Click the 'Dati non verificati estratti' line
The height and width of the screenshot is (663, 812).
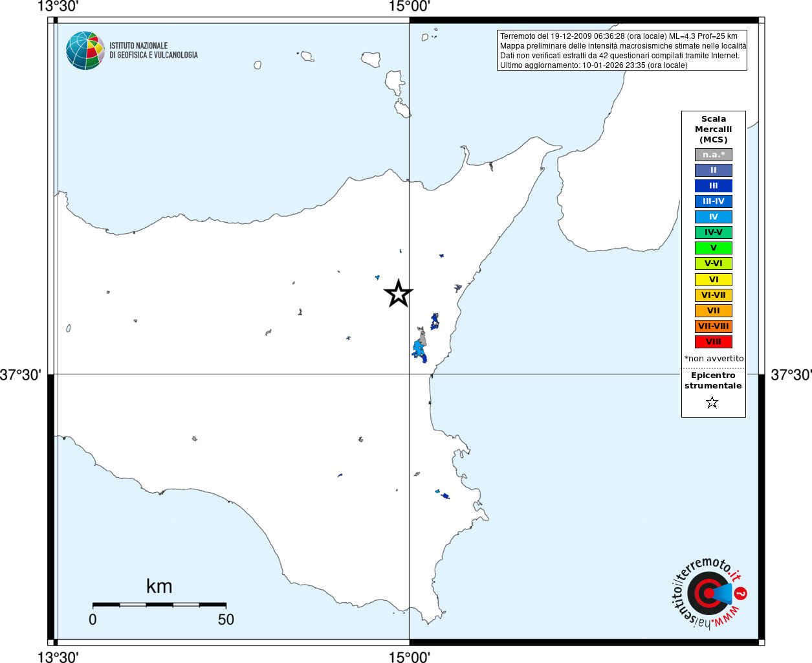tap(620, 56)
